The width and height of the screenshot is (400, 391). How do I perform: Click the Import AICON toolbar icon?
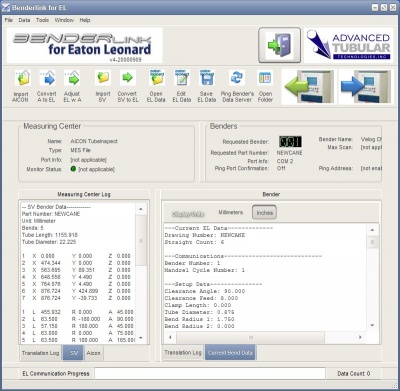pos(22,79)
